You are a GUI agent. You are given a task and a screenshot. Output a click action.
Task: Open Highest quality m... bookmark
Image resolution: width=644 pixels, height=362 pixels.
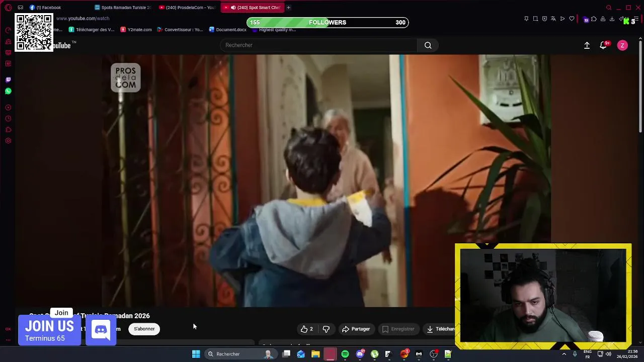274,30
